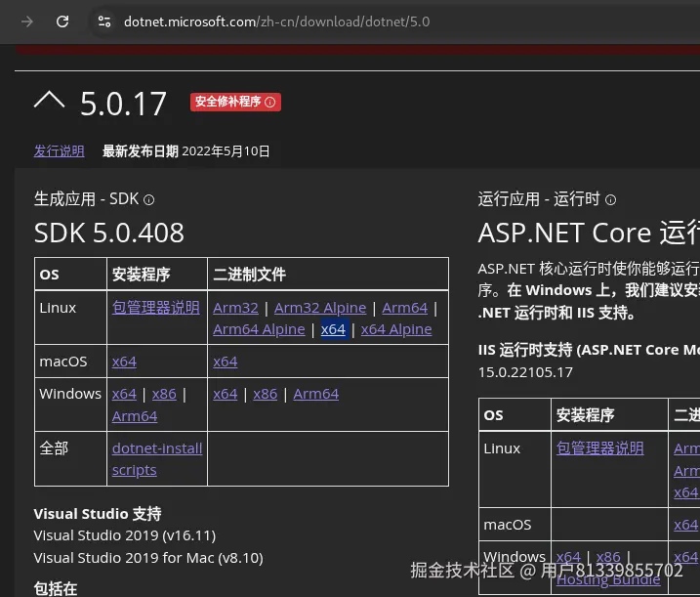Click IIS version text 15.0.22105.17

point(525,372)
